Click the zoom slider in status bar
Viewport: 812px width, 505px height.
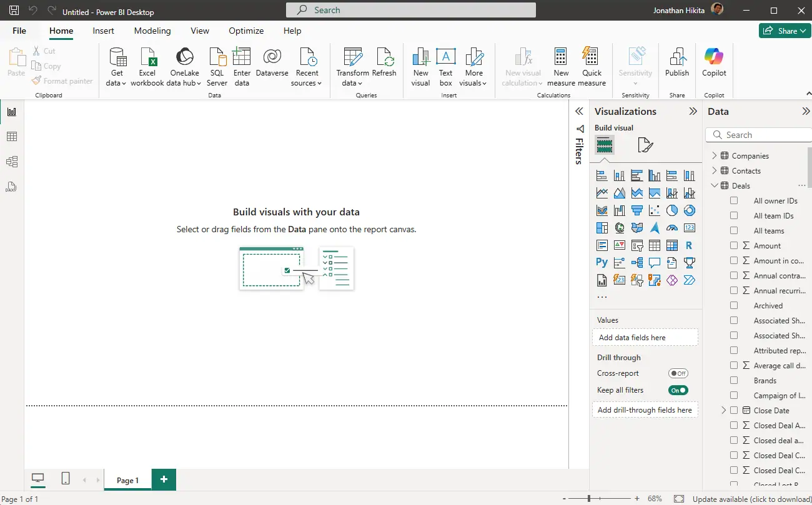pyautogui.click(x=589, y=499)
